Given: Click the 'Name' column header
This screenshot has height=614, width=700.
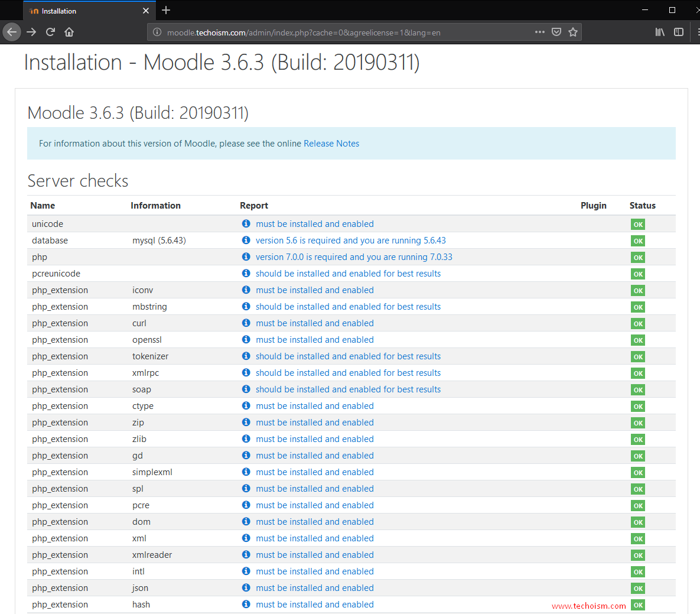Looking at the screenshot, I should (43, 206).
